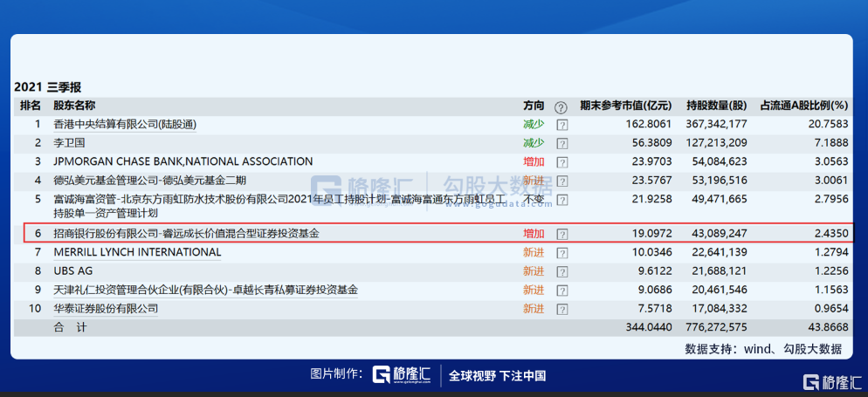Open JPMORGAN CHASE BANK,NATIONAL ASSOCIATION link
The image size is (868, 397).
click(183, 161)
